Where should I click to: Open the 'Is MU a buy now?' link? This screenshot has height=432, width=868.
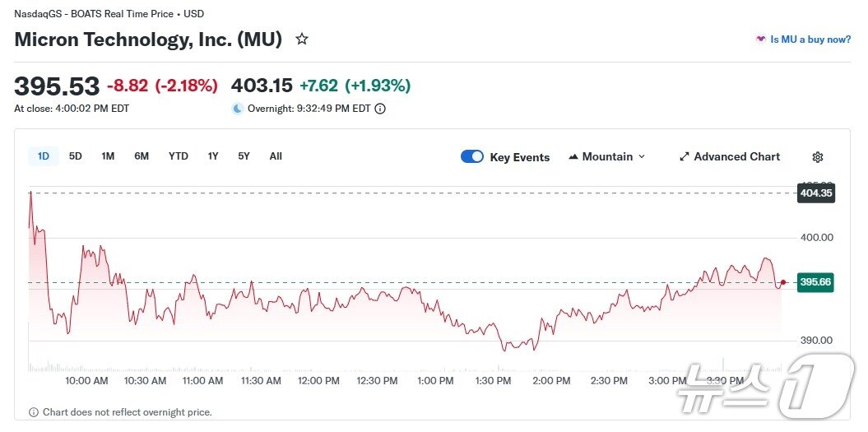tap(810, 39)
